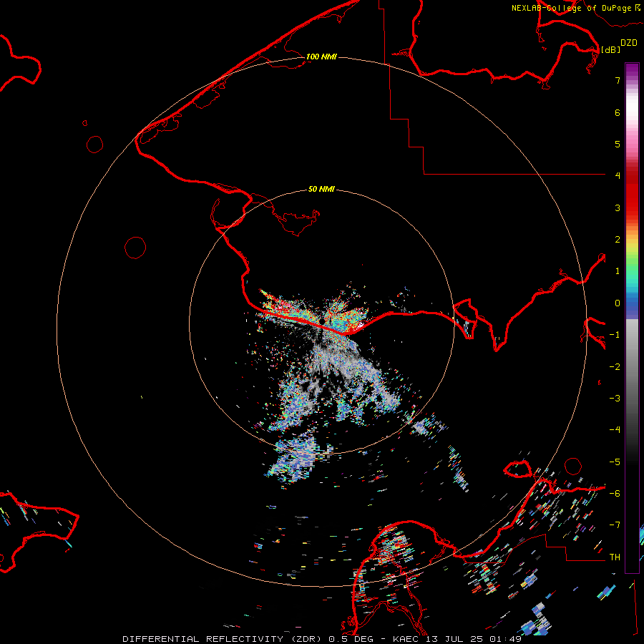This screenshot has width=644, height=644.
Task: Click the -3 value on the dB scale
Action: 615,399
